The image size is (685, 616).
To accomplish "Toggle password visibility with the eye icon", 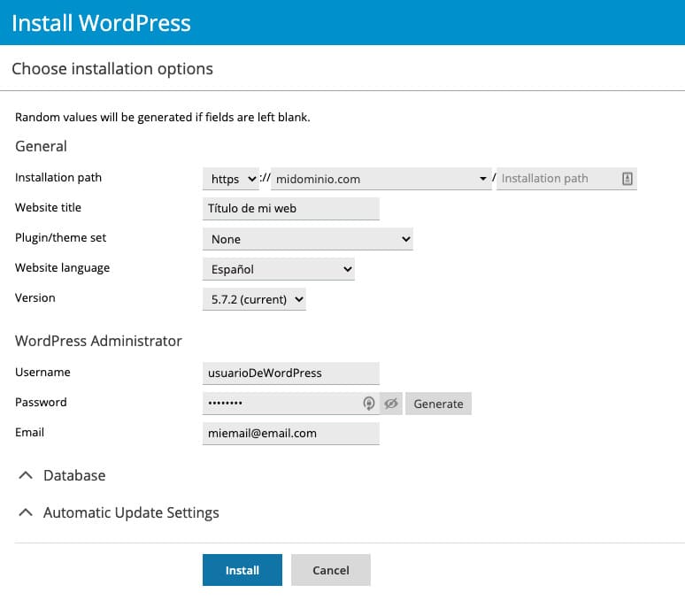I will [391, 404].
